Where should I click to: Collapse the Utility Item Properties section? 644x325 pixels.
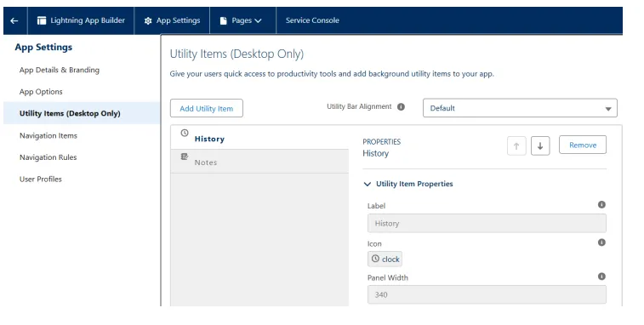[x=368, y=184]
